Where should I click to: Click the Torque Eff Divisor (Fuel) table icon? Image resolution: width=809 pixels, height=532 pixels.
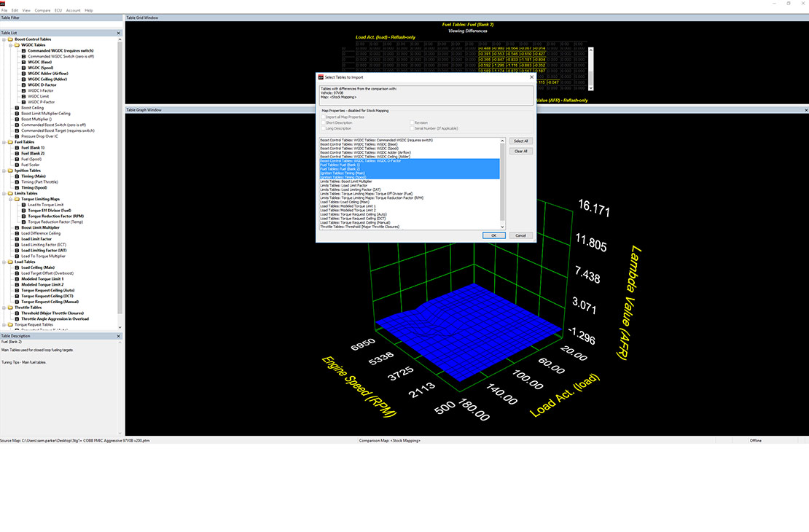pyautogui.click(x=24, y=211)
